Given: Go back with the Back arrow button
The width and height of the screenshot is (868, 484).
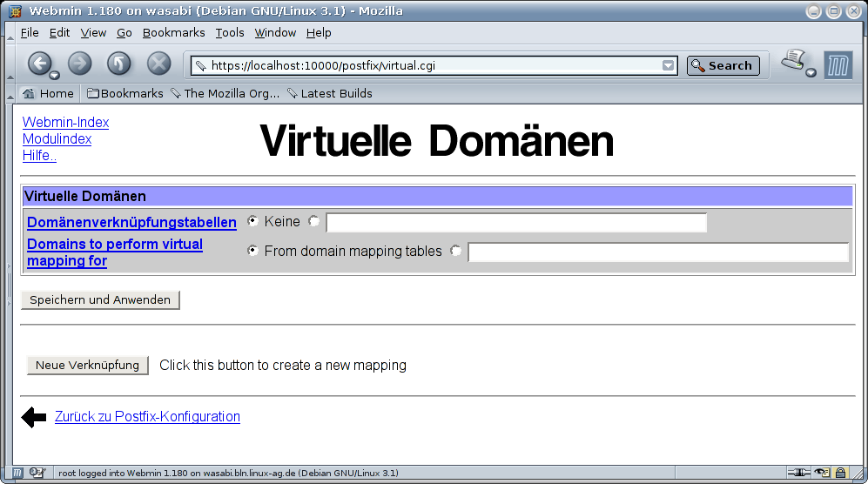Looking at the screenshot, I should pos(39,64).
